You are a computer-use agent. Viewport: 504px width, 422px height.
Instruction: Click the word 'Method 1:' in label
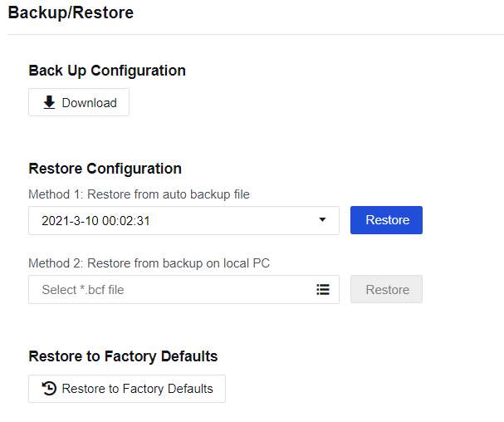coord(56,194)
